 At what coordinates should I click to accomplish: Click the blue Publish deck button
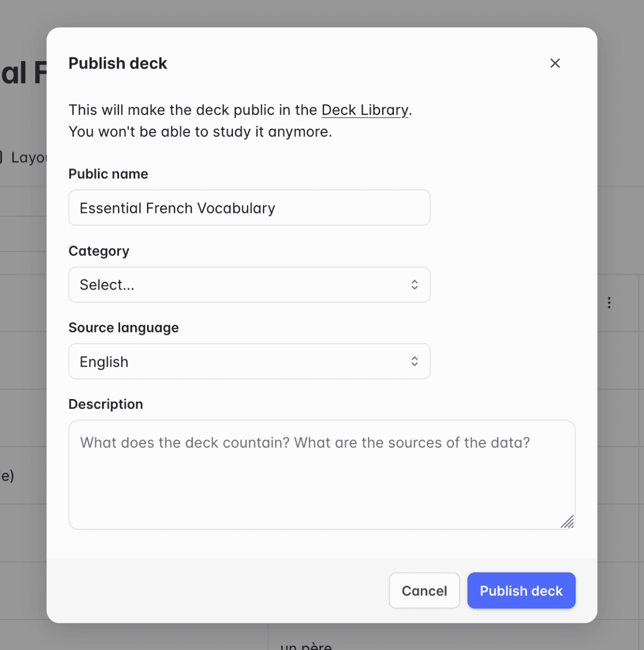[521, 590]
